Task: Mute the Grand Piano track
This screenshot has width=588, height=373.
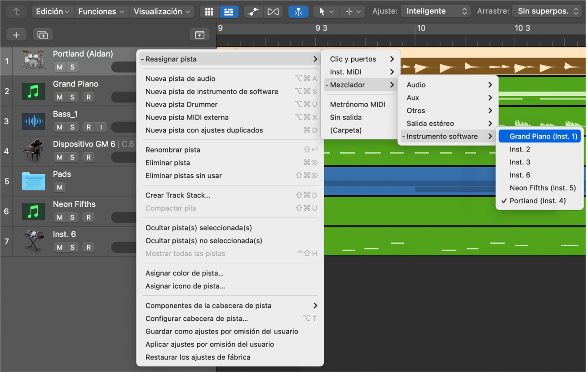Action: 60,98
